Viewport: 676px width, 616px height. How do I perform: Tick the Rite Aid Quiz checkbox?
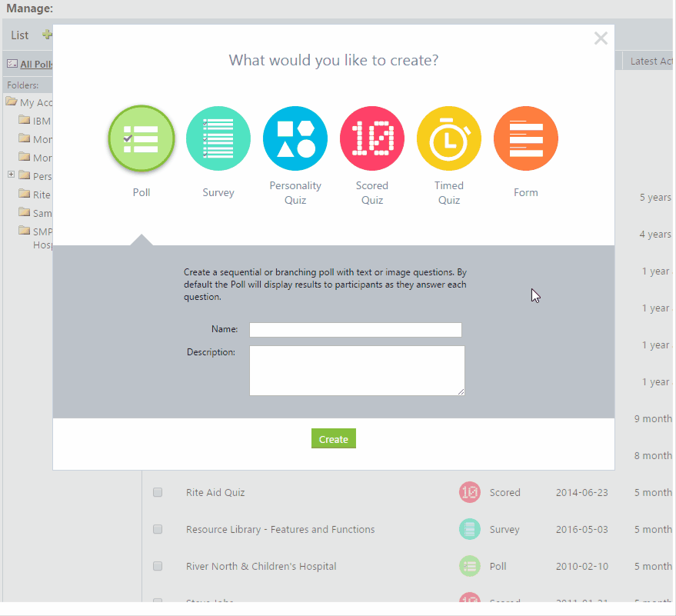click(x=158, y=492)
